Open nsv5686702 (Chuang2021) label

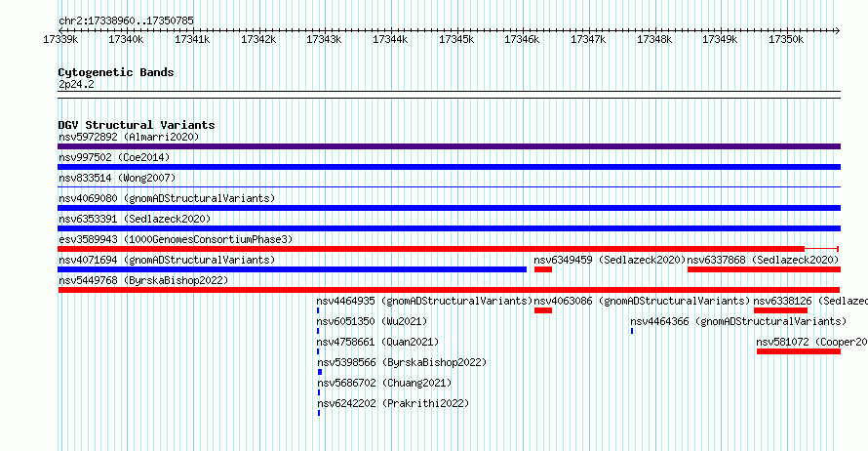coord(384,383)
